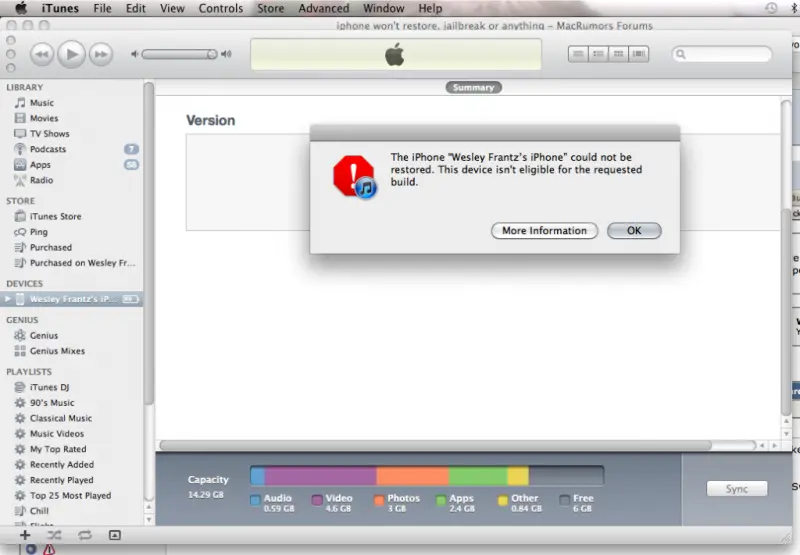
Task: Click the add playlist plus icon
Action: click(x=25, y=535)
